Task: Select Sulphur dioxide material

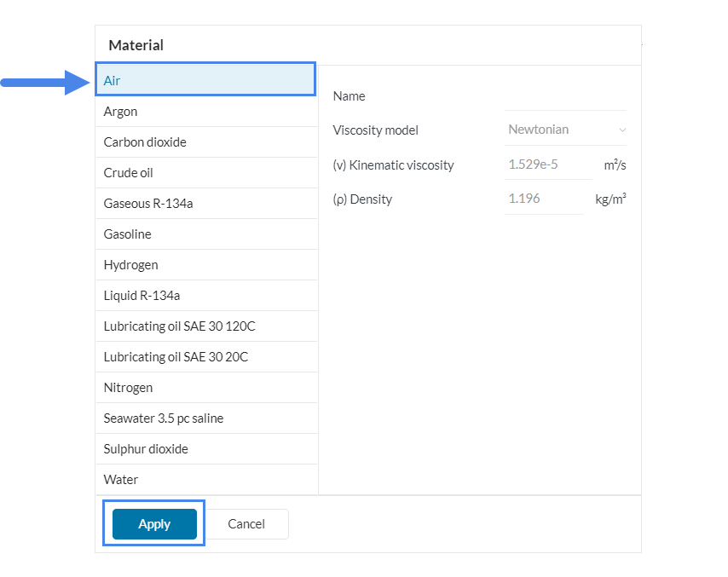Action: 205,449
